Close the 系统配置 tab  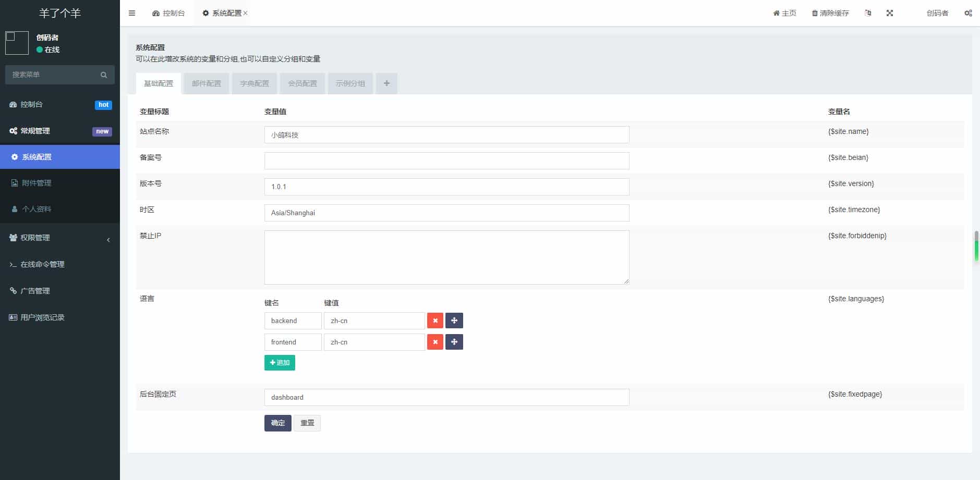click(245, 13)
